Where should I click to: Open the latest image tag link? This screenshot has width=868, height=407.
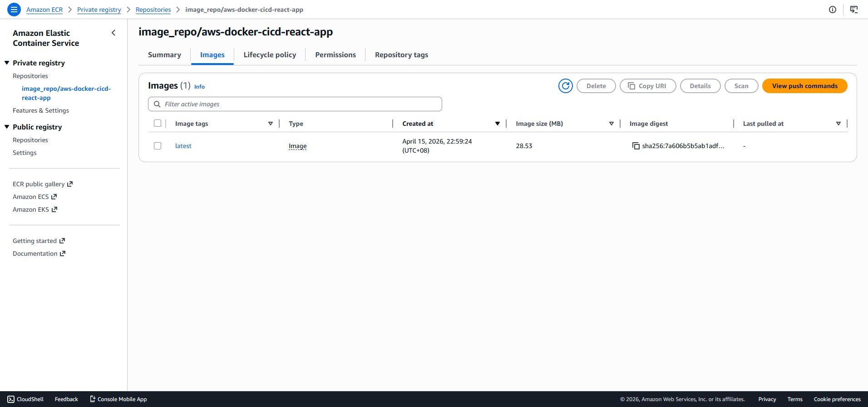(183, 146)
